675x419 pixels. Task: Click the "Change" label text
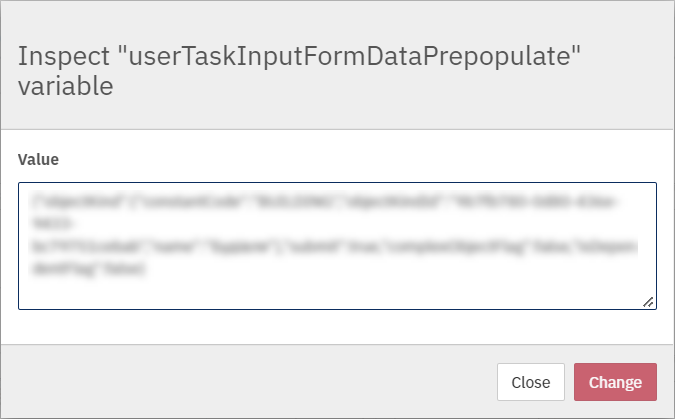pyautogui.click(x=615, y=382)
